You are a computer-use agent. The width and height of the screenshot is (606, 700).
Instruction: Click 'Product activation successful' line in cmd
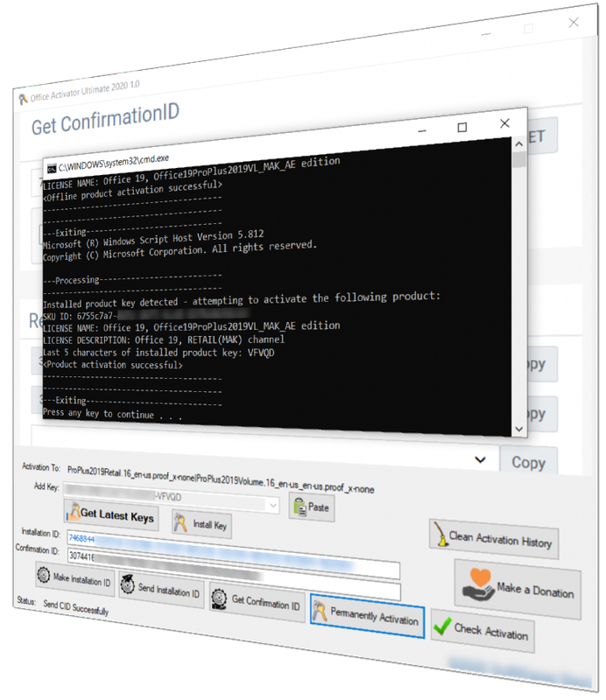(113, 365)
